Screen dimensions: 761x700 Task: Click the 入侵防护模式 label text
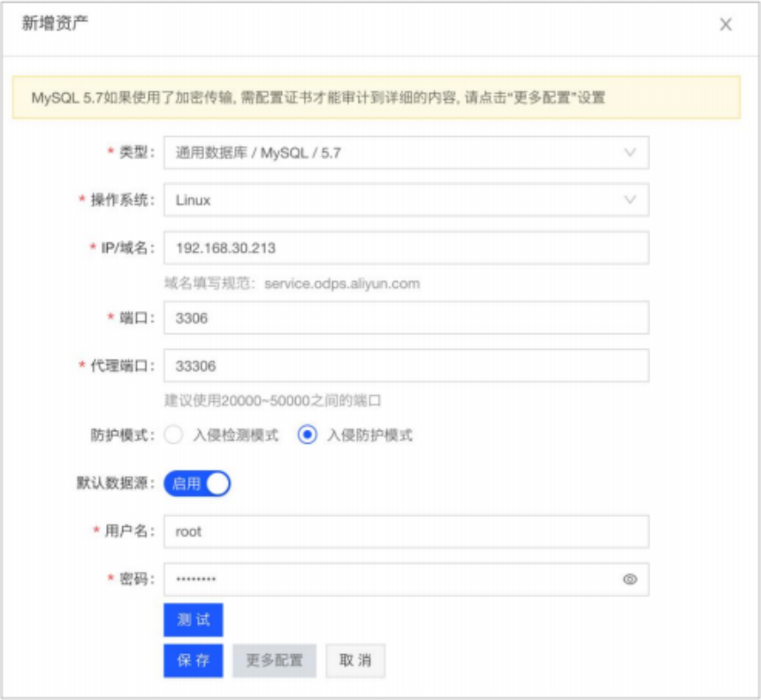[x=369, y=435]
